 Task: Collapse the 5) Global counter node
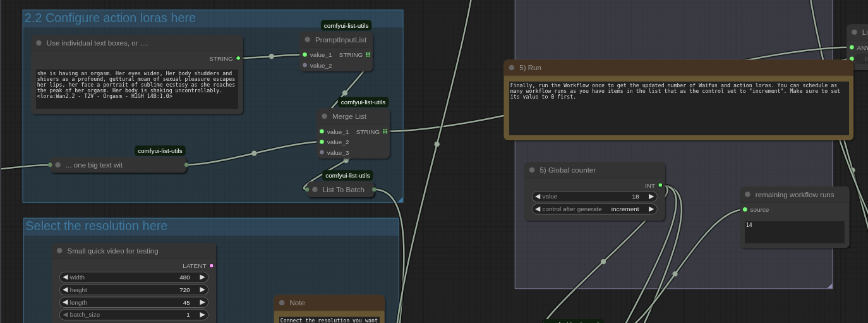[532, 170]
